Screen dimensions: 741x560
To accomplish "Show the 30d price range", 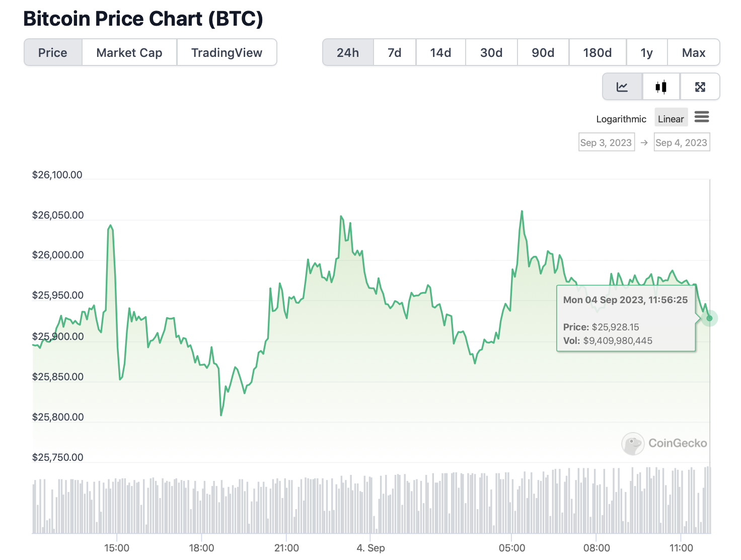I will [491, 53].
